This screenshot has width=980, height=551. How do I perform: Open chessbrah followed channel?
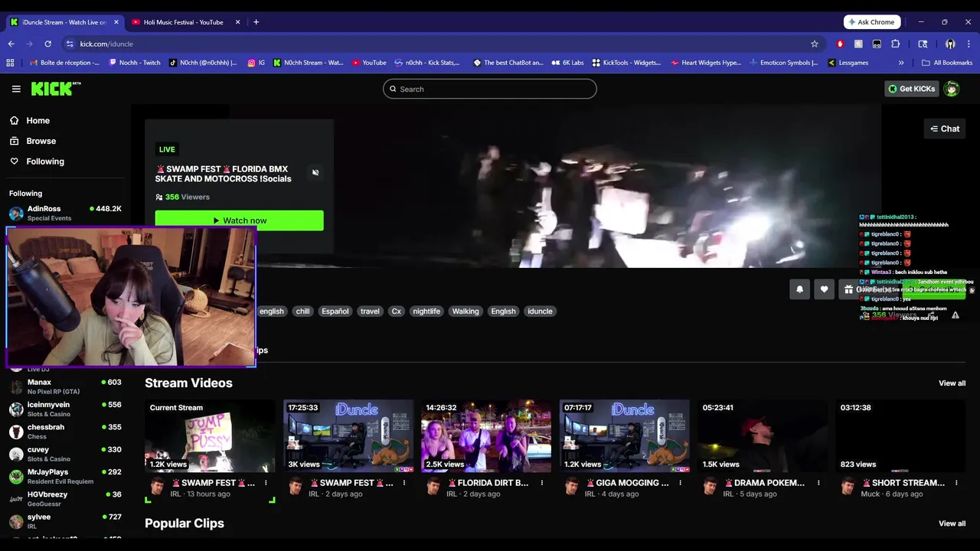tap(65, 432)
